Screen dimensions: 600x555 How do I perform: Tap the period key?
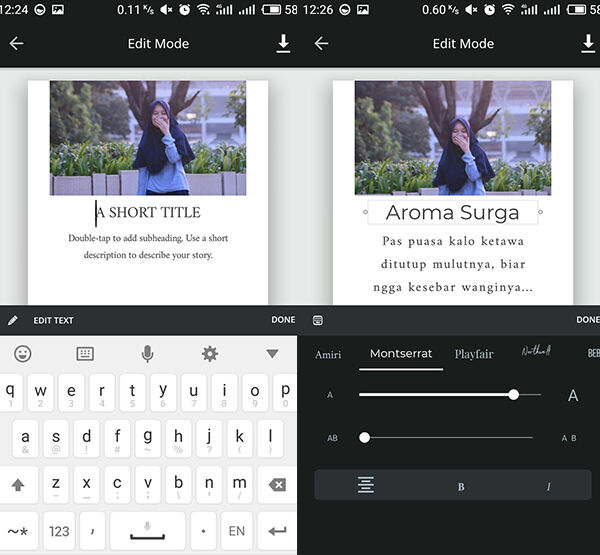click(203, 531)
